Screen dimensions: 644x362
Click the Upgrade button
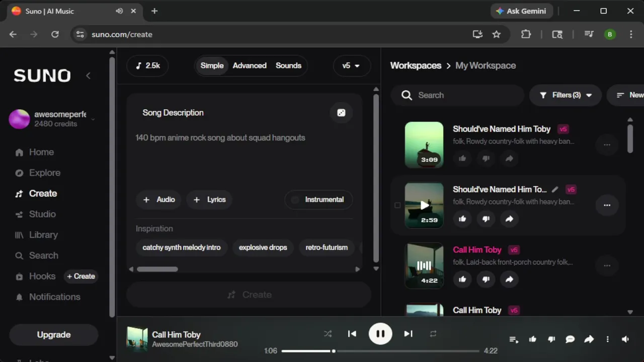tap(54, 335)
